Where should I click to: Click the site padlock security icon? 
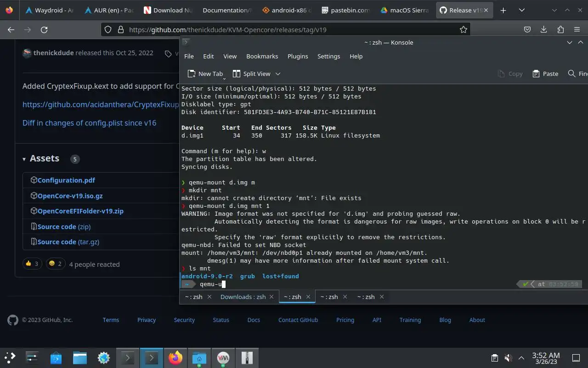pyautogui.click(x=120, y=29)
